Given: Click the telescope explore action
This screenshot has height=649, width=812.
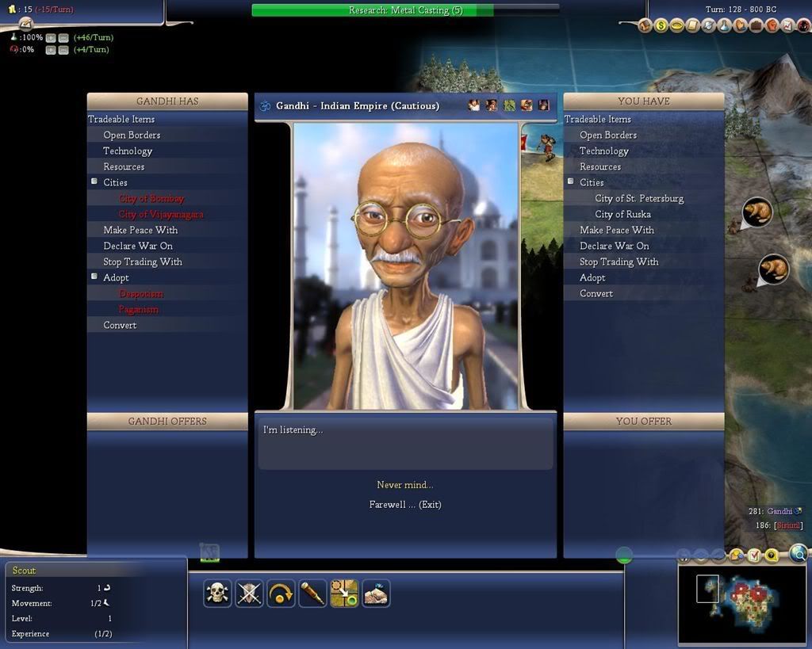Looking at the screenshot, I should (x=312, y=593).
